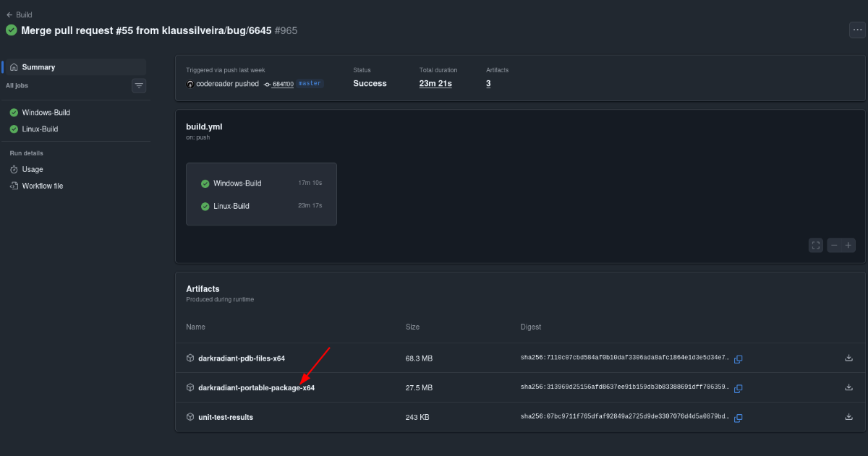The width and height of the screenshot is (868, 456).
Task: Zoom in the workflow graph
Action: (848, 245)
